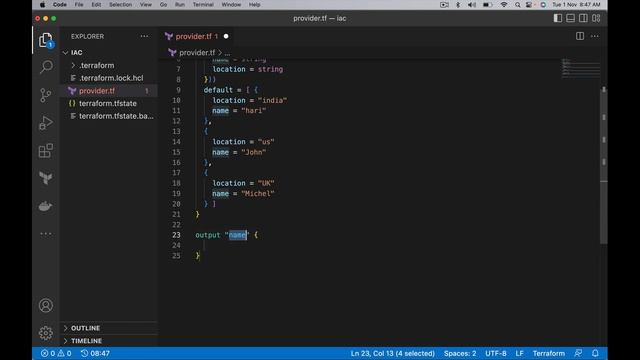
Task: Open the Terminal menu
Action: (203, 4)
